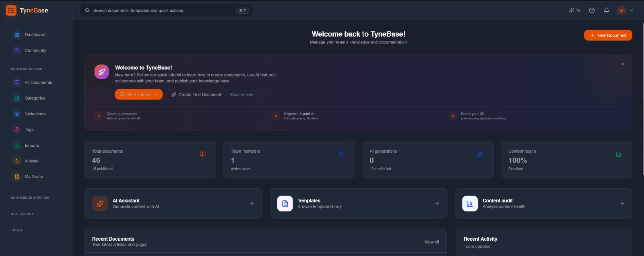This screenshot has height=256, width=644.
Task: Click the TyneBase logo icon
Action: (x=11, y=10)
